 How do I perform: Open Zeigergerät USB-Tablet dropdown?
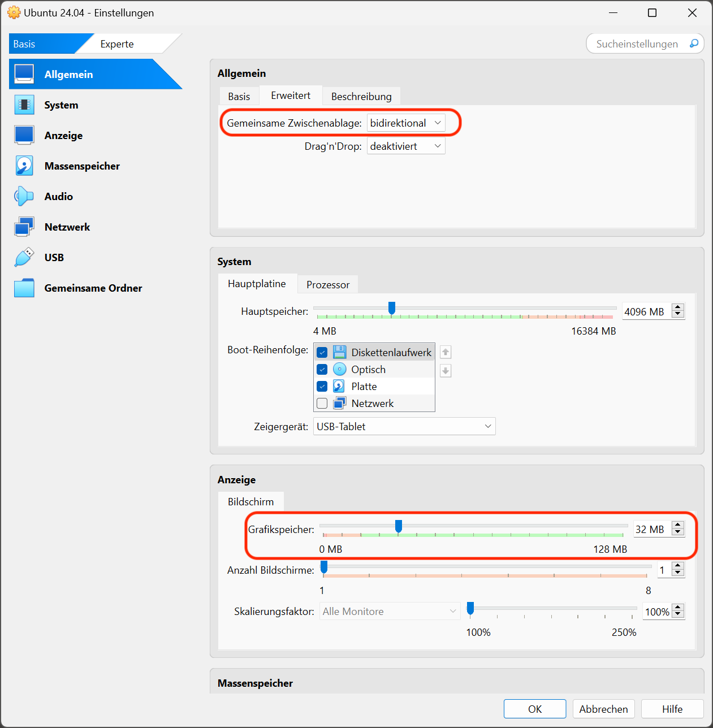point(404,426)
